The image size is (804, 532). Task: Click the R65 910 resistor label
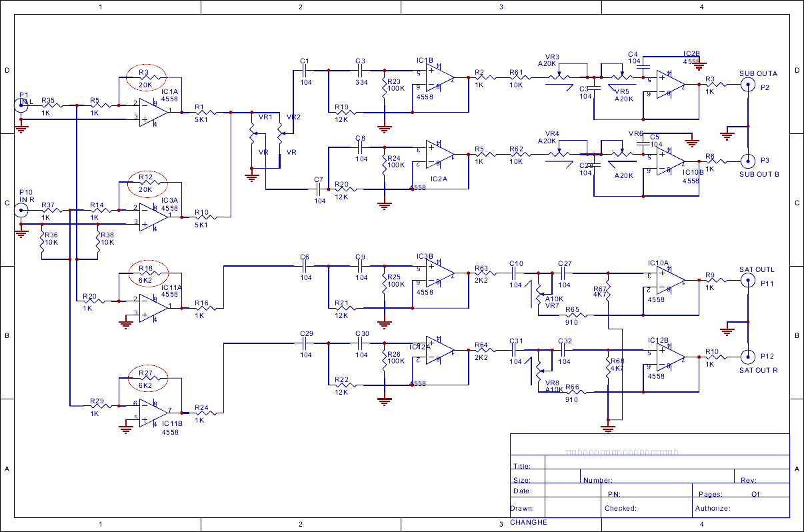(x=571, y=317)
